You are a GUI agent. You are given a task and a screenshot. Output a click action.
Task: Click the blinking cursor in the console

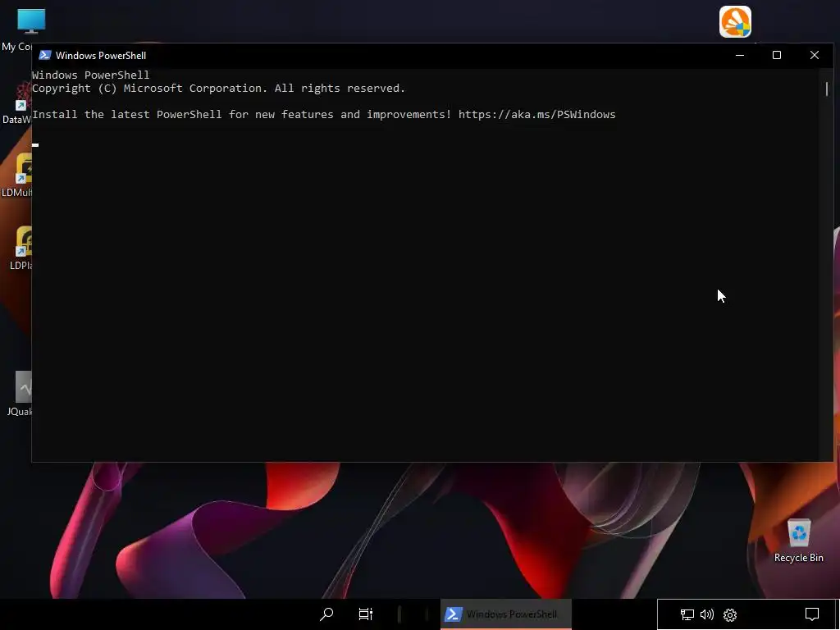(x=35, y=144)
